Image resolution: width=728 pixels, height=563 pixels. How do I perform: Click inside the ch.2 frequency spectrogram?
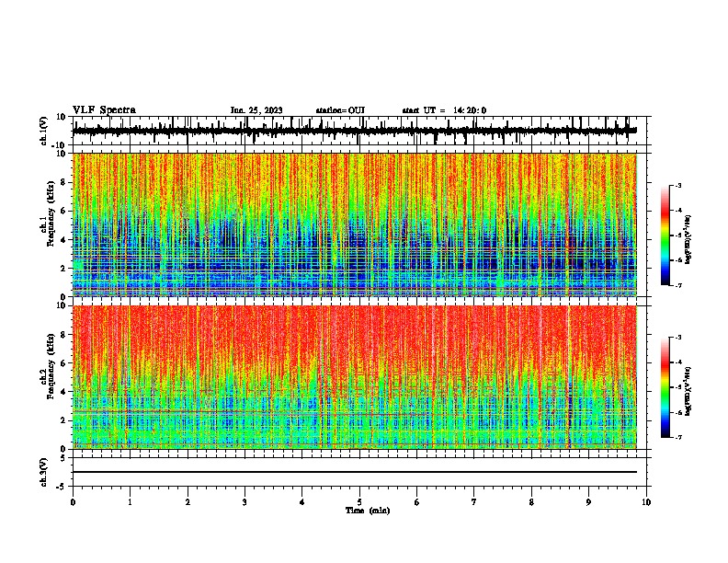point(355,377)
